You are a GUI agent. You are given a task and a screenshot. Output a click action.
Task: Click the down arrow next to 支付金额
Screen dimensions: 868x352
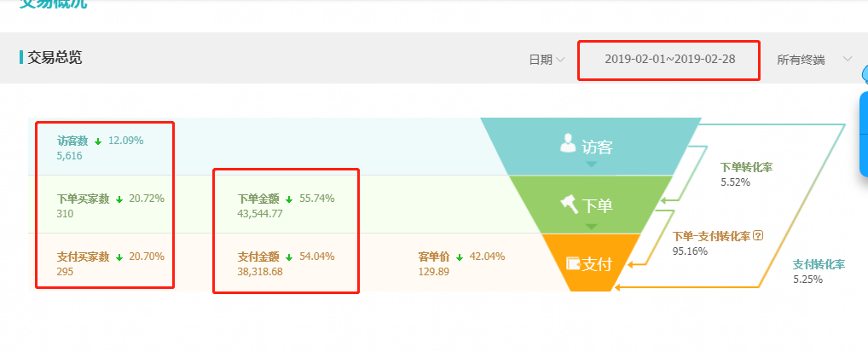(289, 257)
